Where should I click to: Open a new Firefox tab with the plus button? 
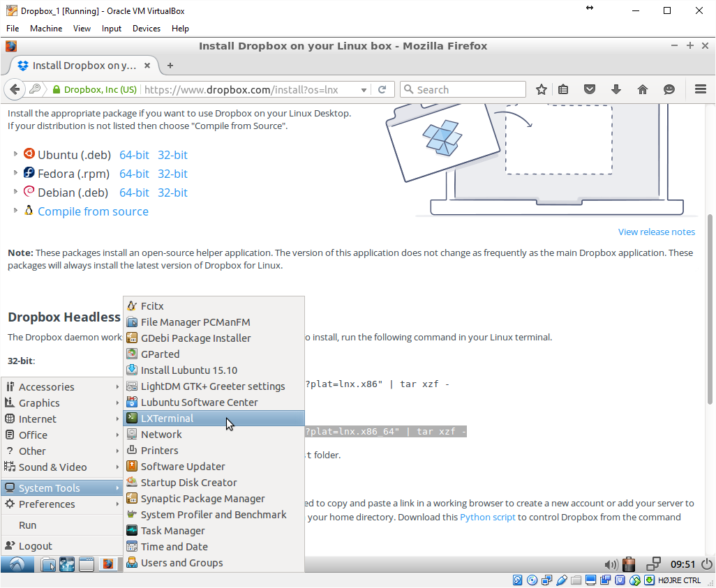170,66
